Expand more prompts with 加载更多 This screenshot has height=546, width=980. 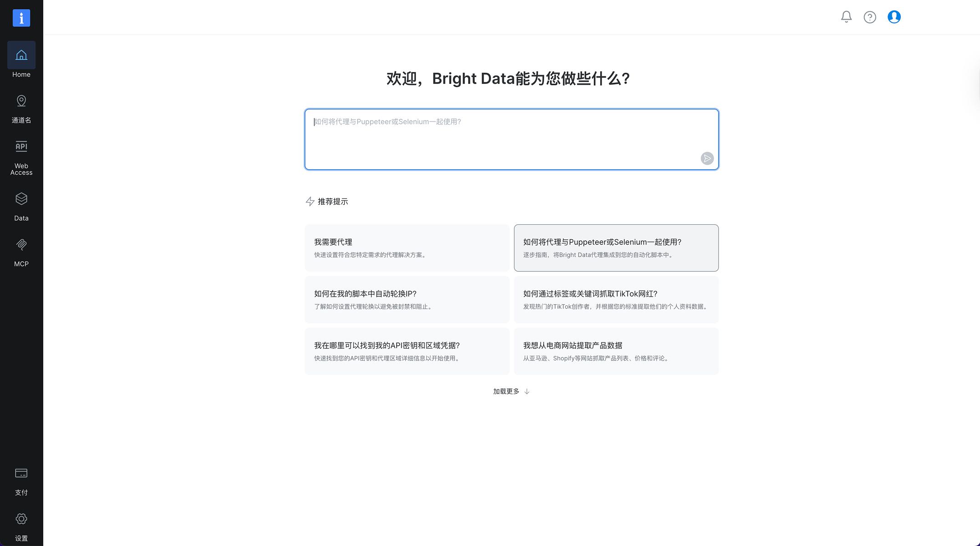point(511,391)
